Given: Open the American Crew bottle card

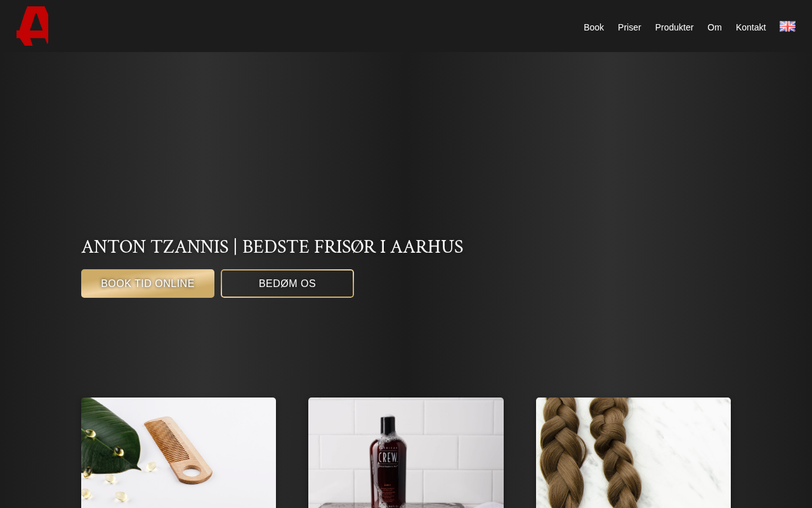Looking at the screenshot, I should (406, 453).
